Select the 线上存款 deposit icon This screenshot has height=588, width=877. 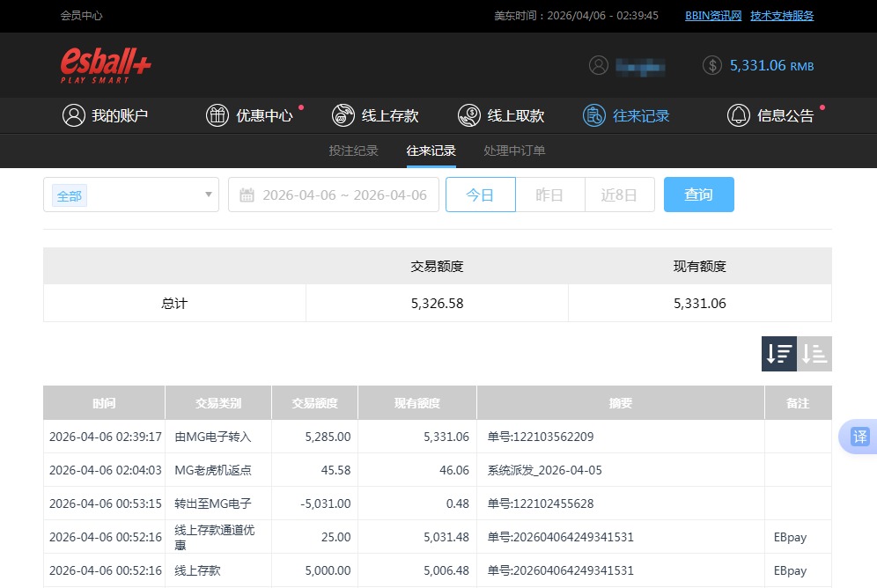pos(343,114)
